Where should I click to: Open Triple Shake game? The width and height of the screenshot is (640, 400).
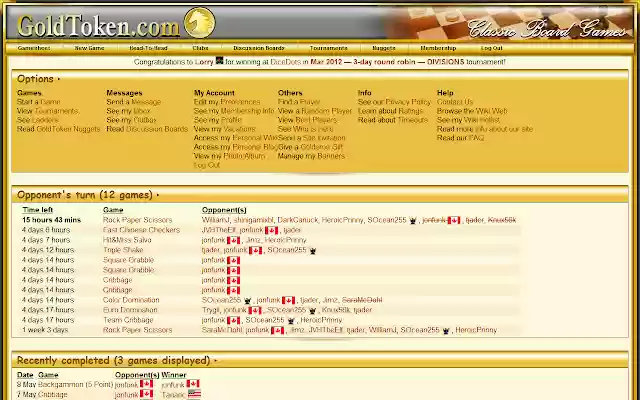pyautogui.click(x=123, y=250)
